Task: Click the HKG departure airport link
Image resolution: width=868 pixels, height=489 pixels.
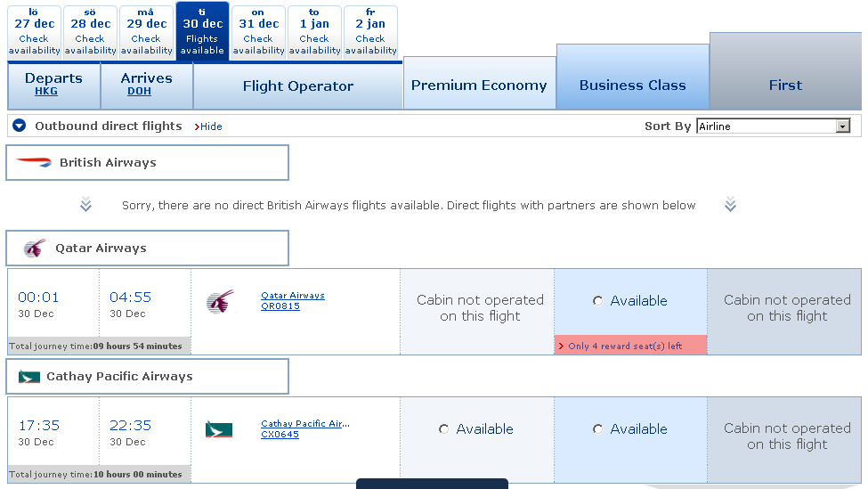Action: pyautogui.click(x=46, y=91)
